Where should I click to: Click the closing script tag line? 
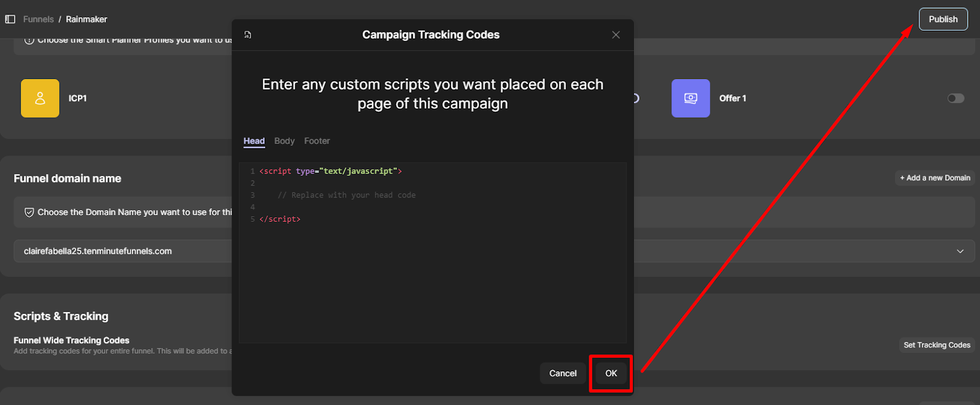pyautogui.click(x=280, y=219)
